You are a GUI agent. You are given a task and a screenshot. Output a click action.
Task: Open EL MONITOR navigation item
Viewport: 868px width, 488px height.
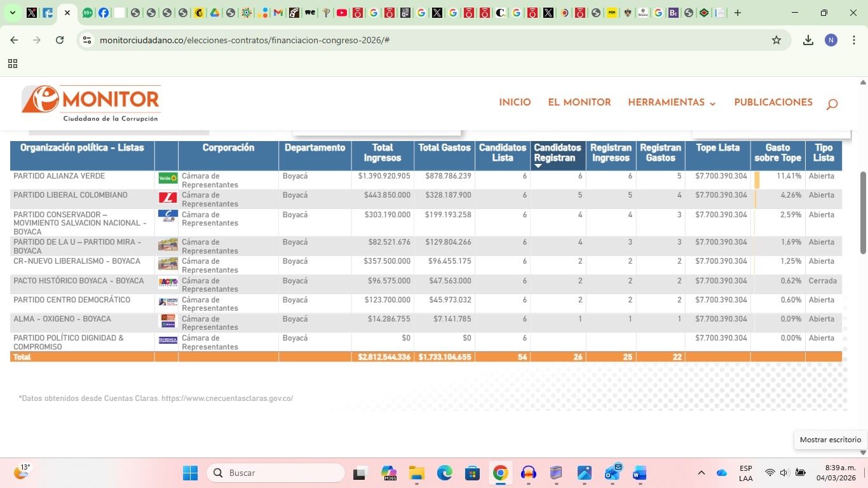point(579,103)
